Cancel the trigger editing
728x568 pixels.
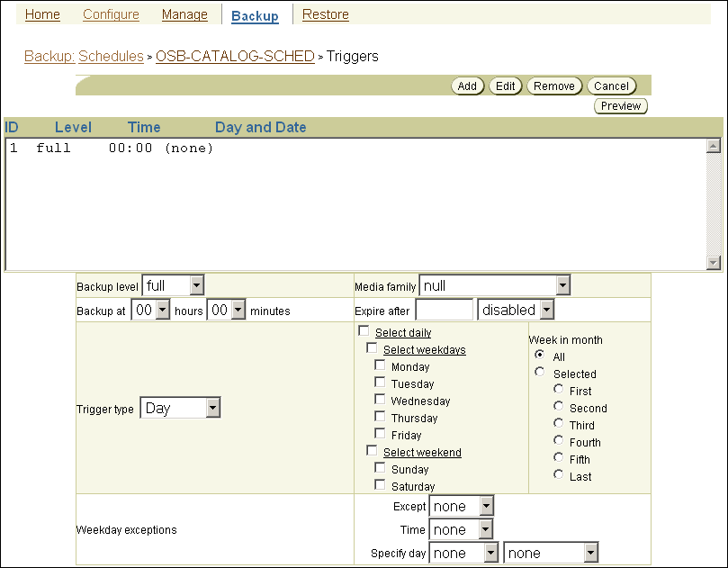611,86
